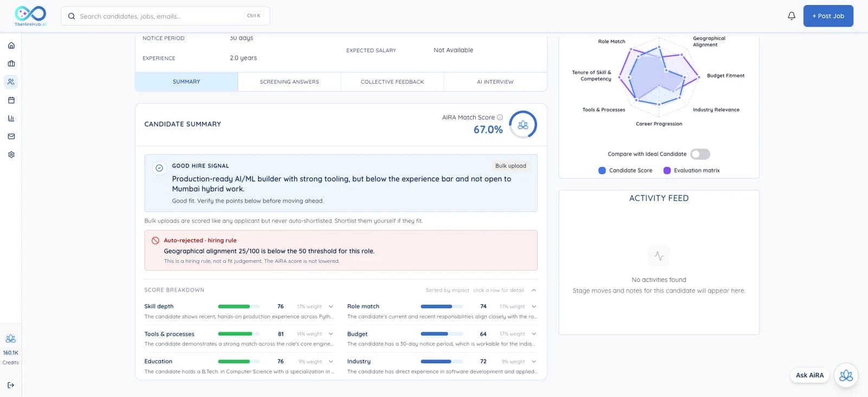Expand the Skill depth row chevron
The width and height of the screenshot is (868, 397).
(x=331, y=306)
